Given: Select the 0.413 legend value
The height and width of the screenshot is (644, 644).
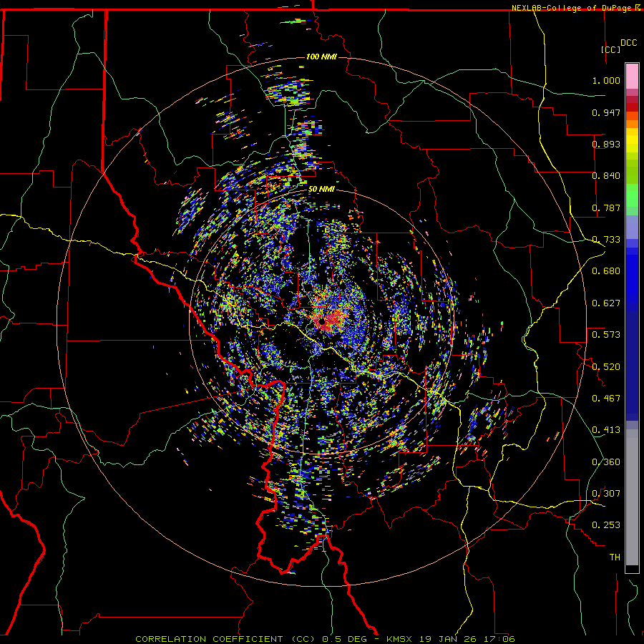Looking at the screenshot, I should [x=606, y=429].
